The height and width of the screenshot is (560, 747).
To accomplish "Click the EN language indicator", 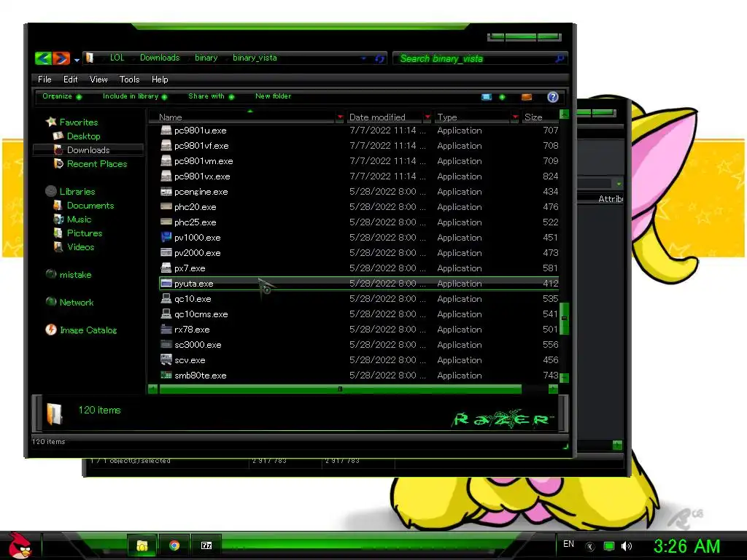I will click(568, 544).
